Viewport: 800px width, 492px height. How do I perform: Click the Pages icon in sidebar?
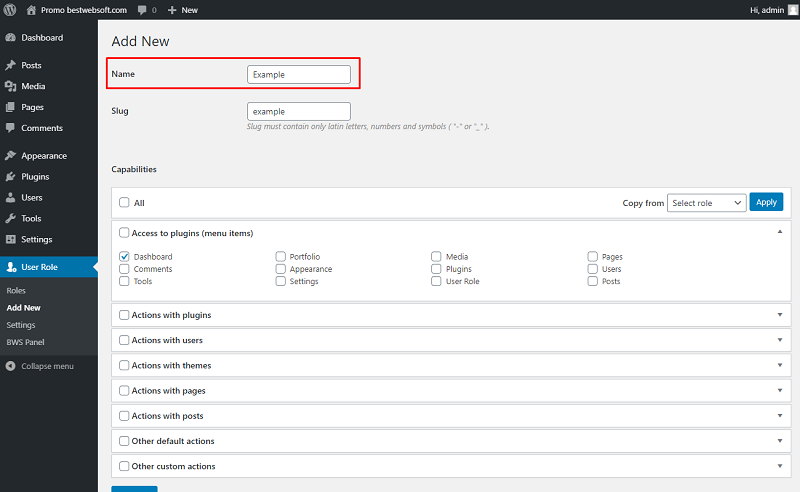tap(10, 107)
